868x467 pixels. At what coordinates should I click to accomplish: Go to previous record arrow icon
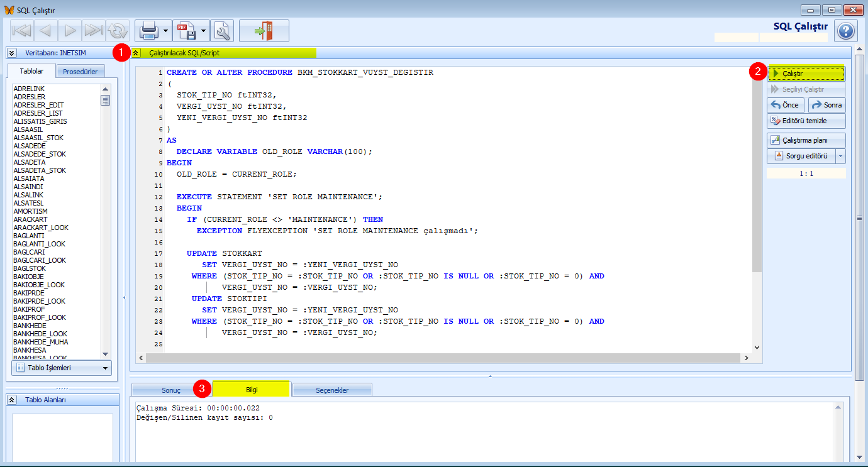pos(46,30)
